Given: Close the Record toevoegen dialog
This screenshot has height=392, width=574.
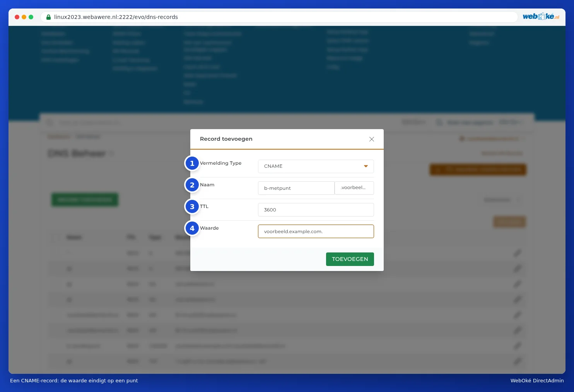Looking at the screenshot, I should [x=372, y=139].
